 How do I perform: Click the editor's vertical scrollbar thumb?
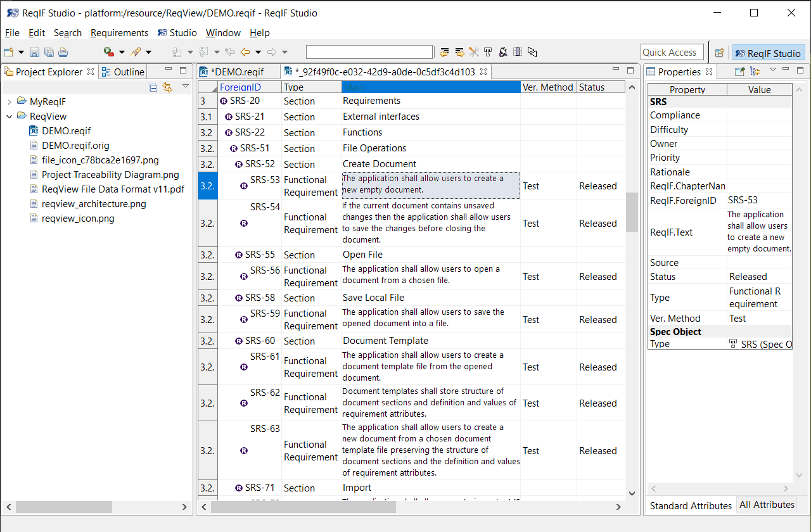(631, 212)
